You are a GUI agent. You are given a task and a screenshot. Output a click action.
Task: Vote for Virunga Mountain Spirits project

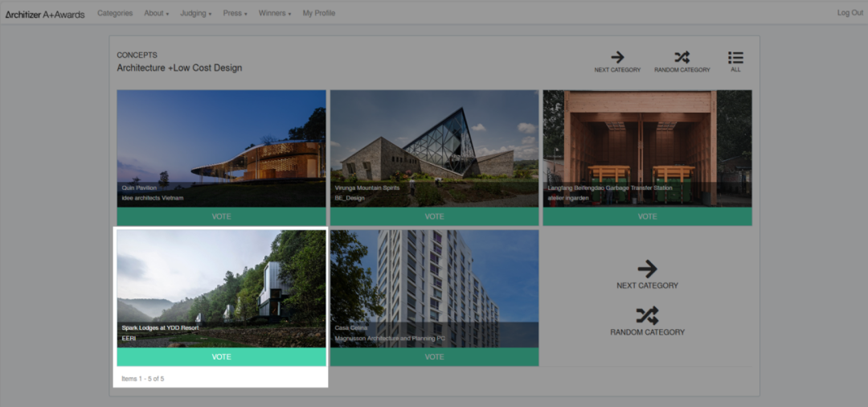point(434,216)
